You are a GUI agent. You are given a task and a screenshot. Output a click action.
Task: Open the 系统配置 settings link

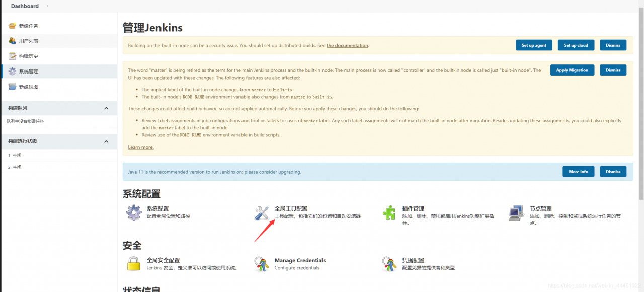(157, 208)
